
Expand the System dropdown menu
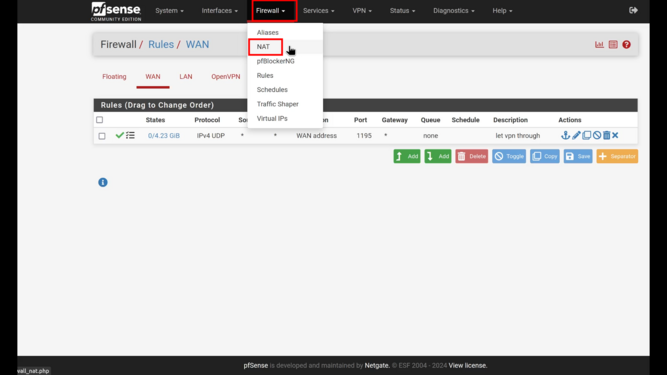169,11
